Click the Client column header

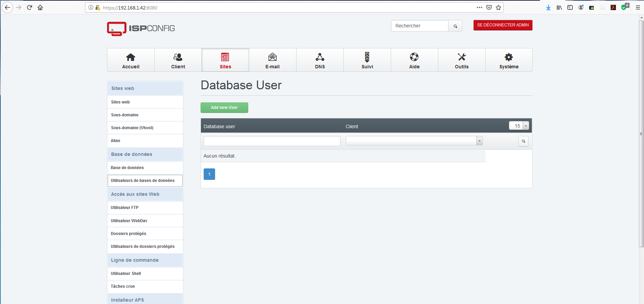pos(352,126)
